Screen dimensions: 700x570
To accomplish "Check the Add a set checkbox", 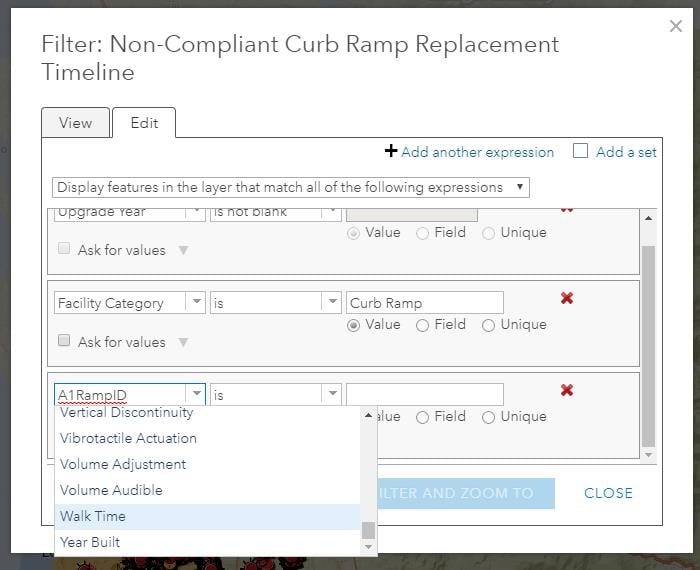I will [580, 151].
